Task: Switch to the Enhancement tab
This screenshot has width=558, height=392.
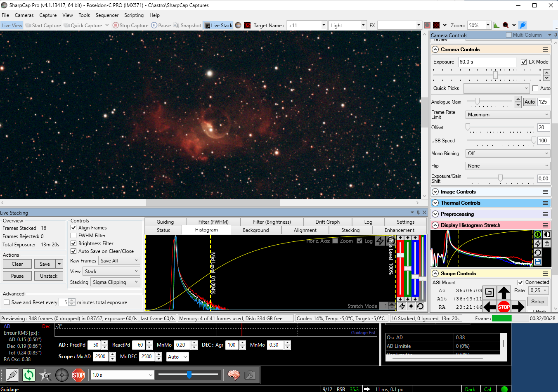Action: [399, 230]
